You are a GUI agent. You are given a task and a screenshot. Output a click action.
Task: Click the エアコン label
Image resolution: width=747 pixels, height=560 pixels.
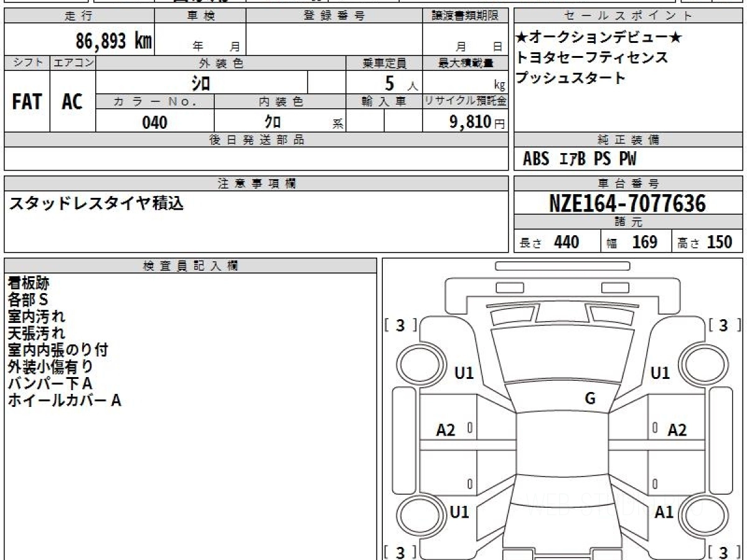pos(73,63)
